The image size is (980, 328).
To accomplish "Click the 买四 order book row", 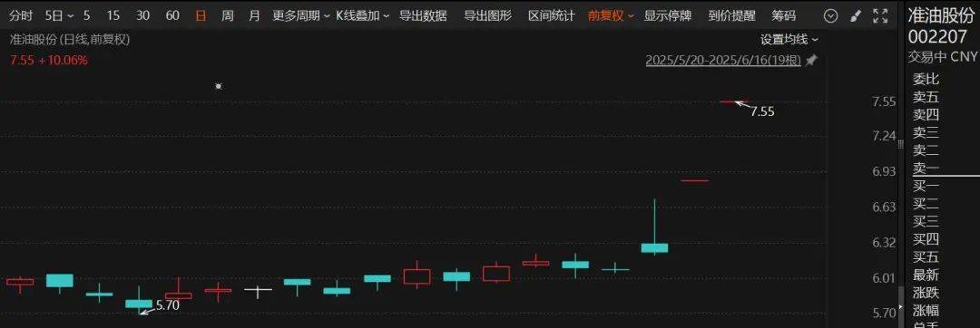I will coord(926,239).
